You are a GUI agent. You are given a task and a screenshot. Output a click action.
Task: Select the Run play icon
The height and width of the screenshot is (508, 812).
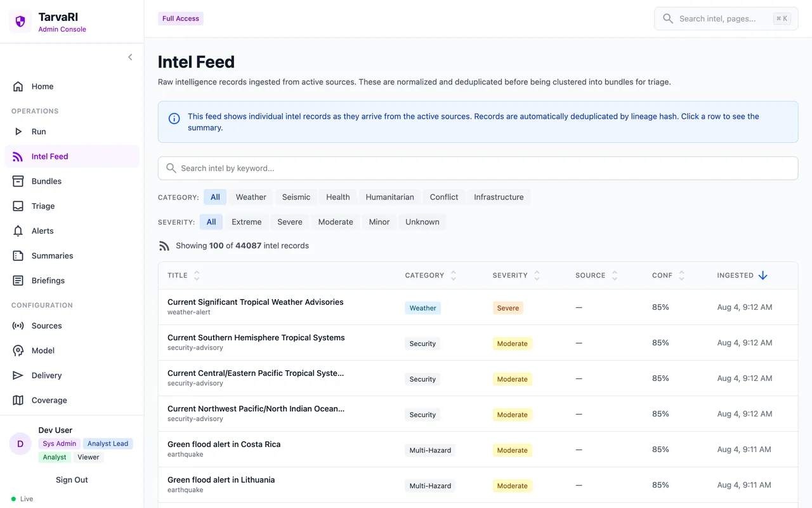coord(18,131)
